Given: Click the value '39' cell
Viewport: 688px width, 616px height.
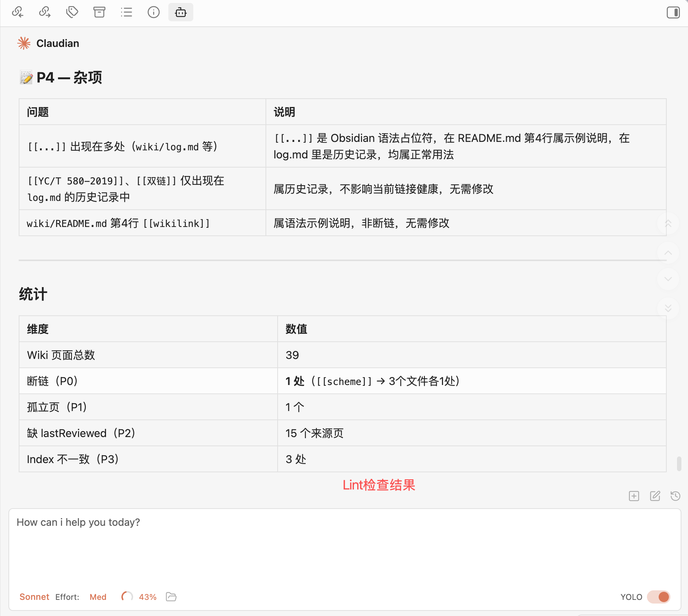Looking at the screenshot, I should pyautogui.click(x=472, y=355).
